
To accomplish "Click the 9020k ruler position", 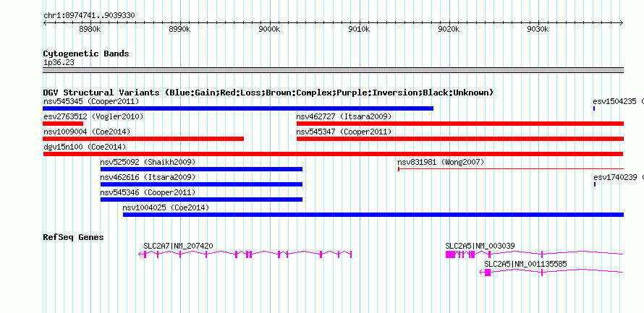I will coord(449,30).
